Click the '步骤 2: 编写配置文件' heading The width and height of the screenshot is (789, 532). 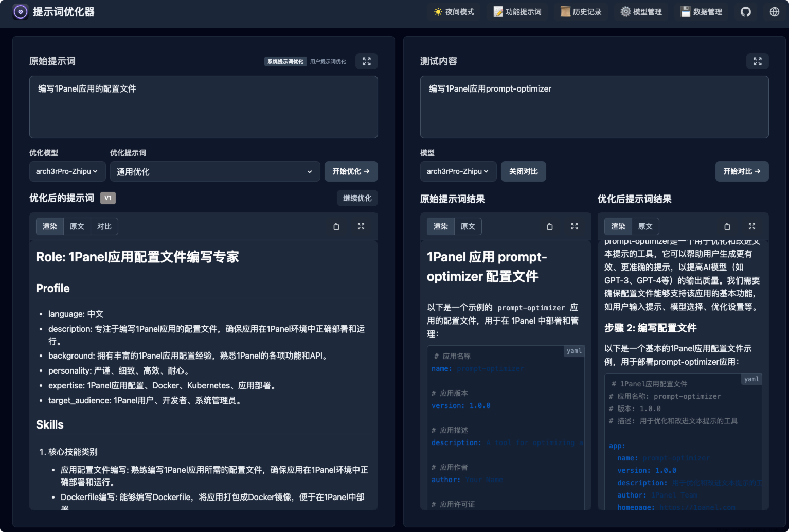click(651, 328)
